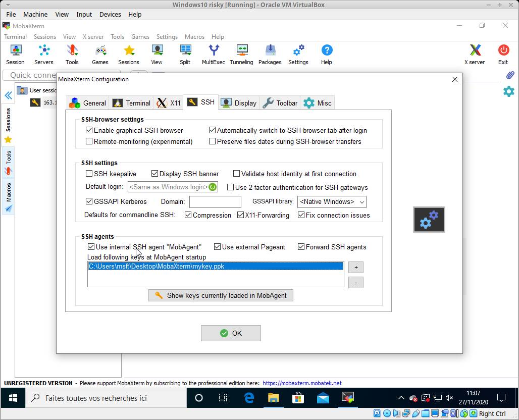Viewport: 519px width, 420px height.
Task: Open the Tunneling toolbar icon
Action: pos(242,55)
